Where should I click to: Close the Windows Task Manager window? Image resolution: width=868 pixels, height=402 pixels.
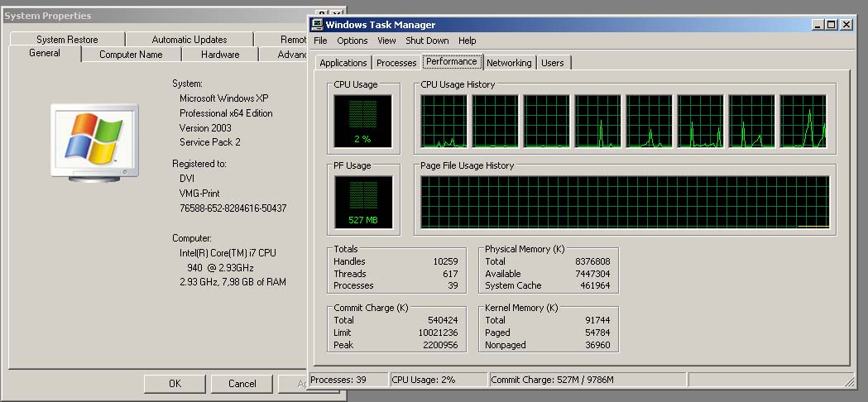click(x=846, y=24)
